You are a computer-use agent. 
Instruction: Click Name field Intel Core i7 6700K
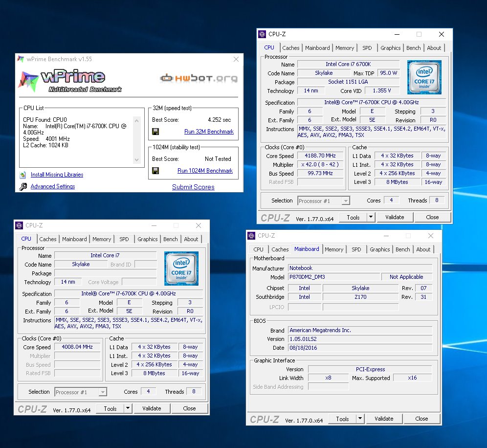pos(348,64)
